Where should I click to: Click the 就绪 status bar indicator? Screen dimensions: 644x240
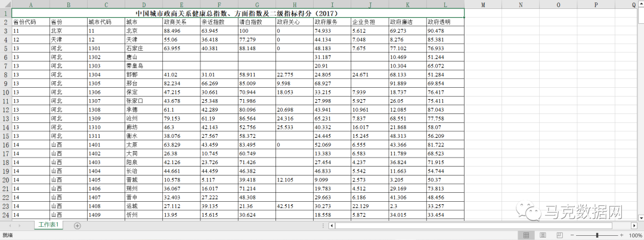(x=7, y=235)
